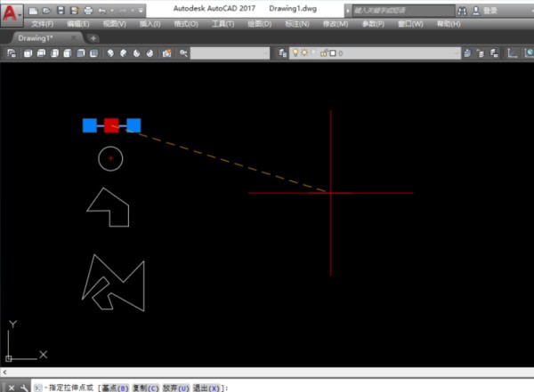Click the camera icon in the view toolbar
The image size is (534, 392).
coord(166,53)
